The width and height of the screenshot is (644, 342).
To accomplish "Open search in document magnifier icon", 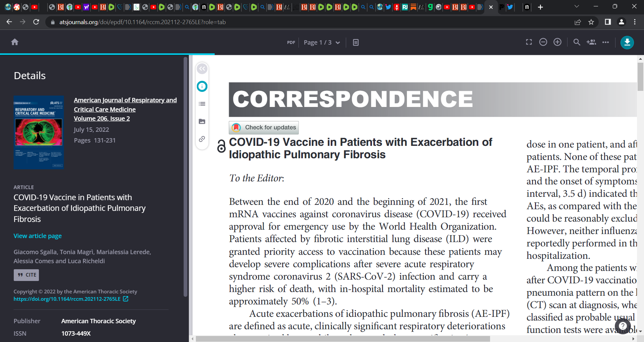I will (577, 42).
